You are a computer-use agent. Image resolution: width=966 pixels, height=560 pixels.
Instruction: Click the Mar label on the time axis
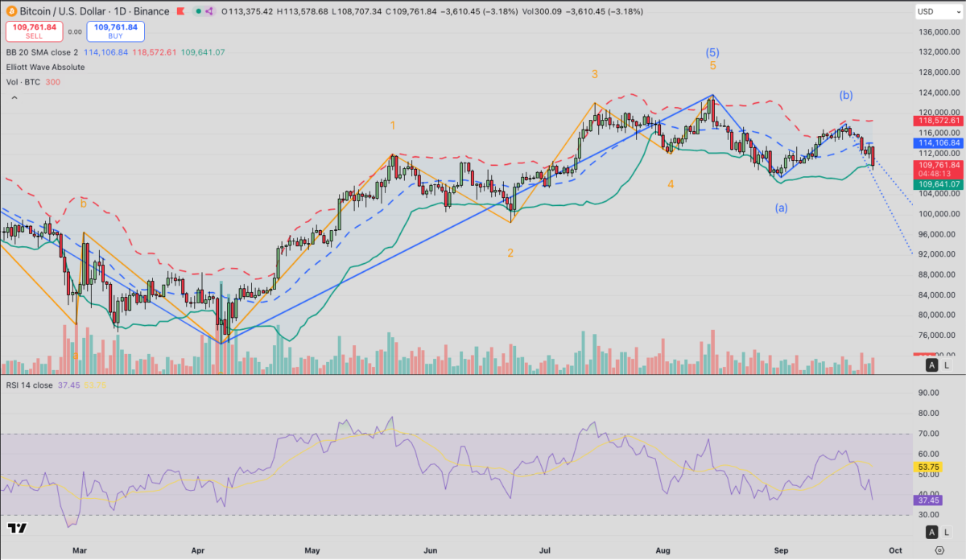click(79, 550)
